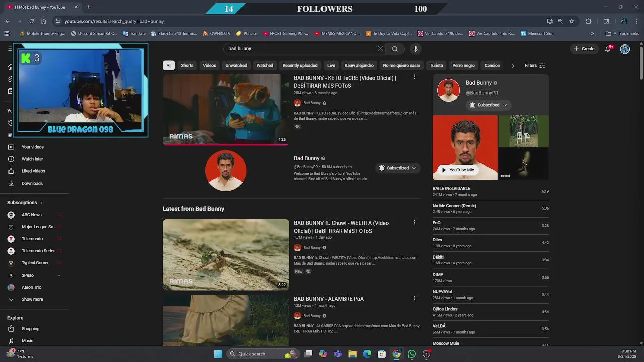
Task: Click the browser address bar
Action: point(302,21)
